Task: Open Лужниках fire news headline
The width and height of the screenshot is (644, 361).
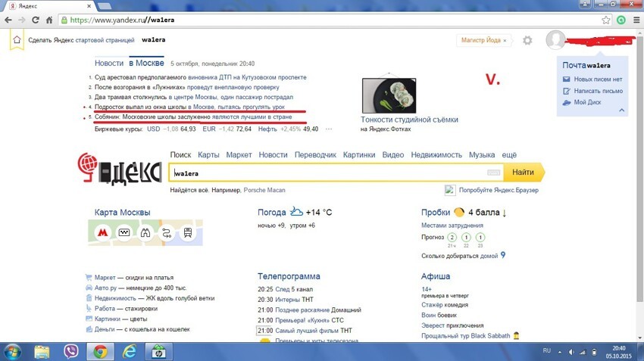Action: coord(187,87)
